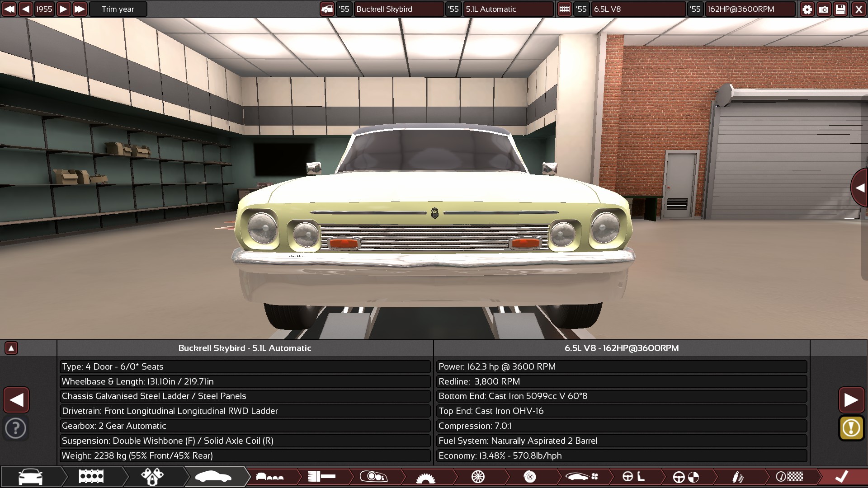Open the settings gear icon
The width and height of the screenshot is (868, 488).
click(x=807, y=9)
